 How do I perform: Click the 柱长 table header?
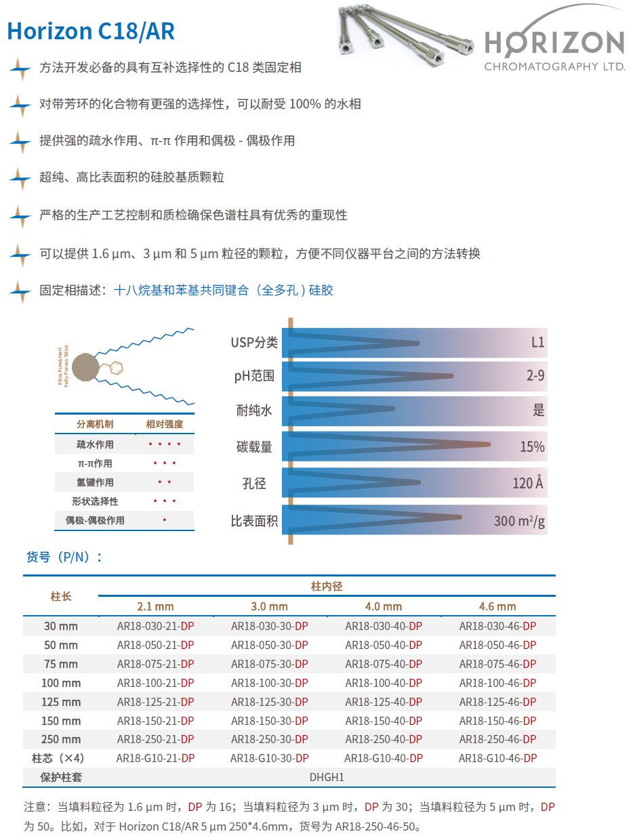click(61, 596)
